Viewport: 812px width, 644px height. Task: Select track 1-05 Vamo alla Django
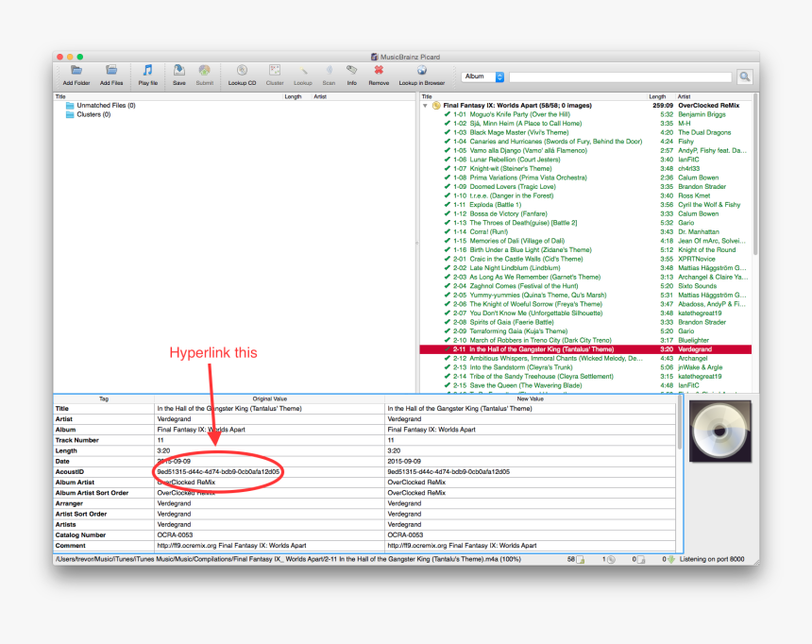[585, 151]
